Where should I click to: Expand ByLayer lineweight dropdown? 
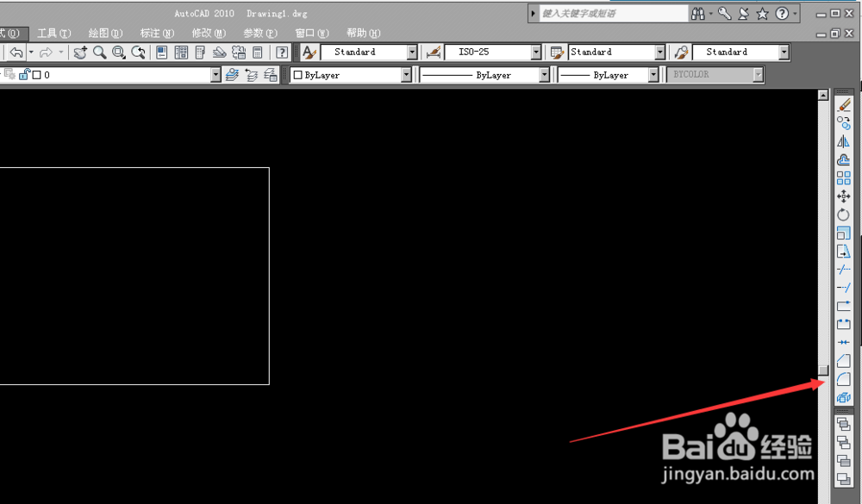(x=653, y=75)
